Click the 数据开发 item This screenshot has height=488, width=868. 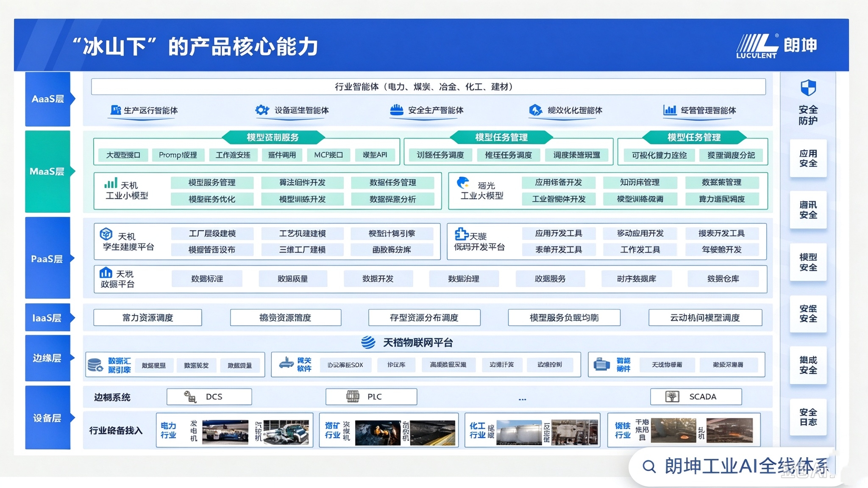pyautogui.click(x=378, y=279)
